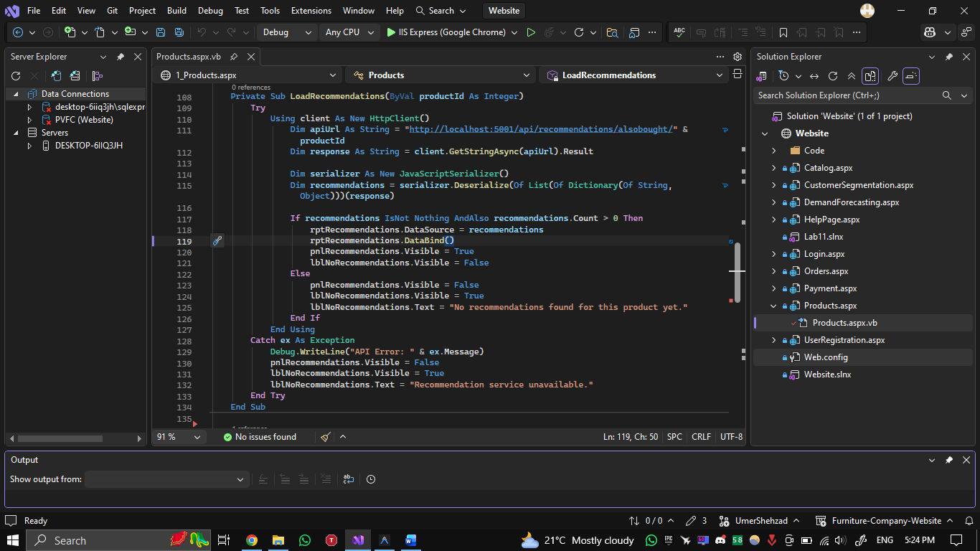Open the File menu
This screenshot has height=551, width=980.
(34, 11)
